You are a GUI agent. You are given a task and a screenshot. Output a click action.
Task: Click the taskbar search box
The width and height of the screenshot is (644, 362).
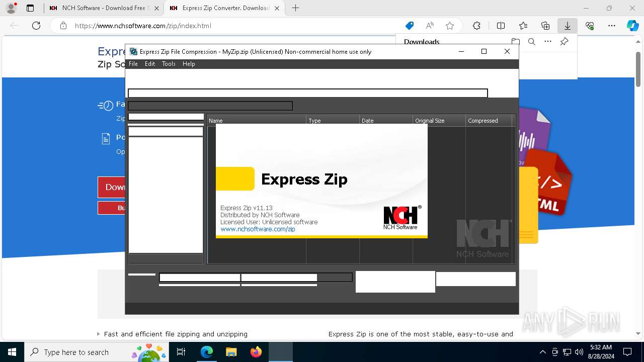click(96, 352)
